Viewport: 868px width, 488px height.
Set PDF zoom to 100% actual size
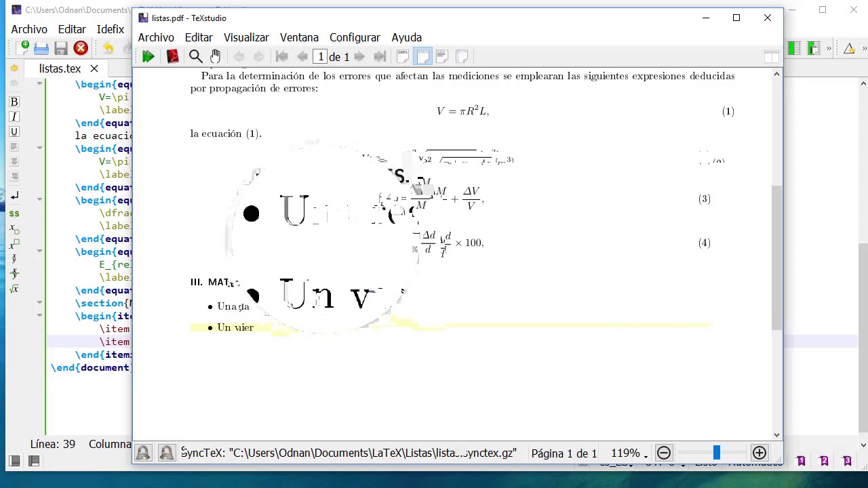pyautogui.click(x=403, y=57)
